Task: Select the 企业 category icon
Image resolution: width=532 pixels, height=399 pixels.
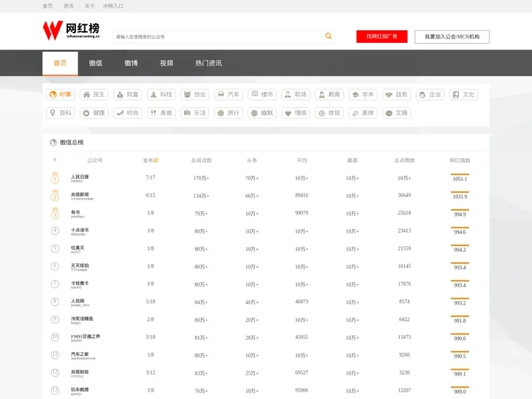Action: coord(422,95)
